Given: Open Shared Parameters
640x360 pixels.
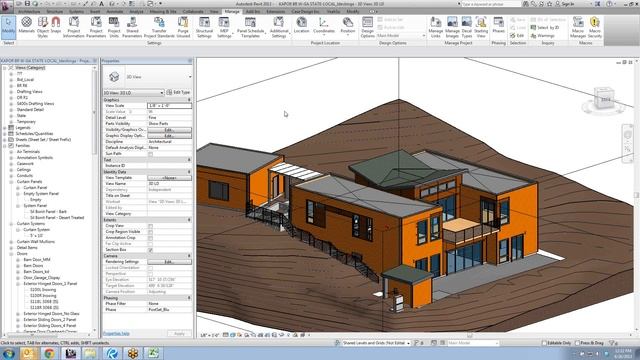Looking at the screenshot, I should click(132, 27).
